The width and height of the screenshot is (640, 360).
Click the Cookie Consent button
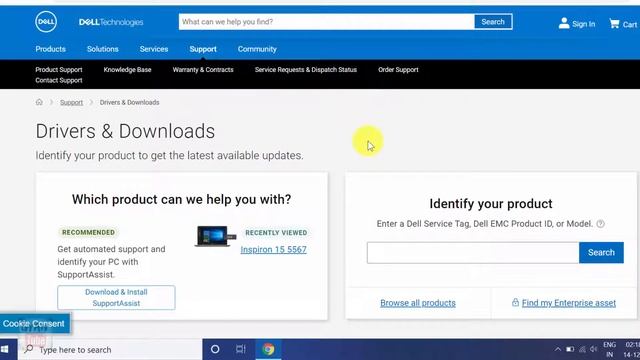[34, 323]
